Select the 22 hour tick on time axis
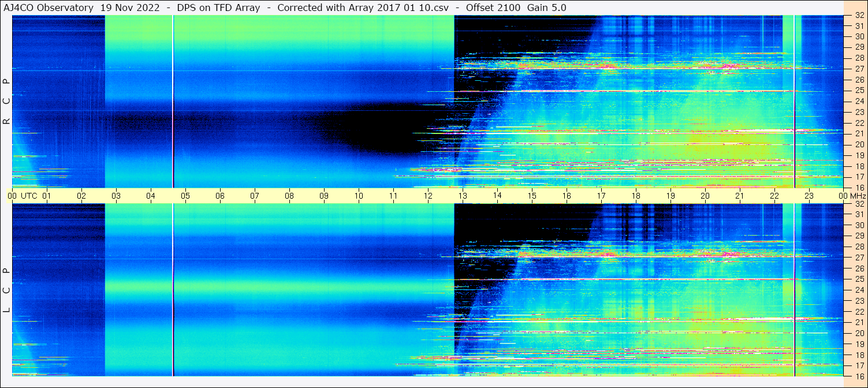 coord(774,196)
